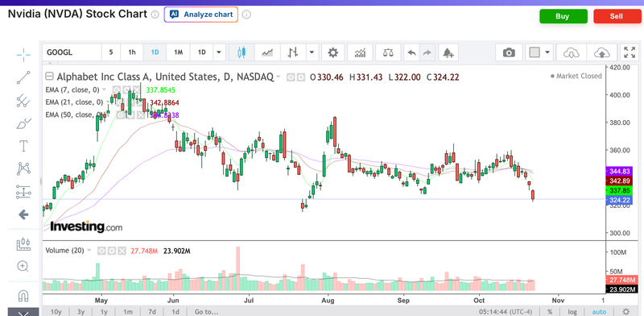The height and width of the screenshot is (316, 644).
Task: Click the red Sell button
Action: tap(617, 16)
